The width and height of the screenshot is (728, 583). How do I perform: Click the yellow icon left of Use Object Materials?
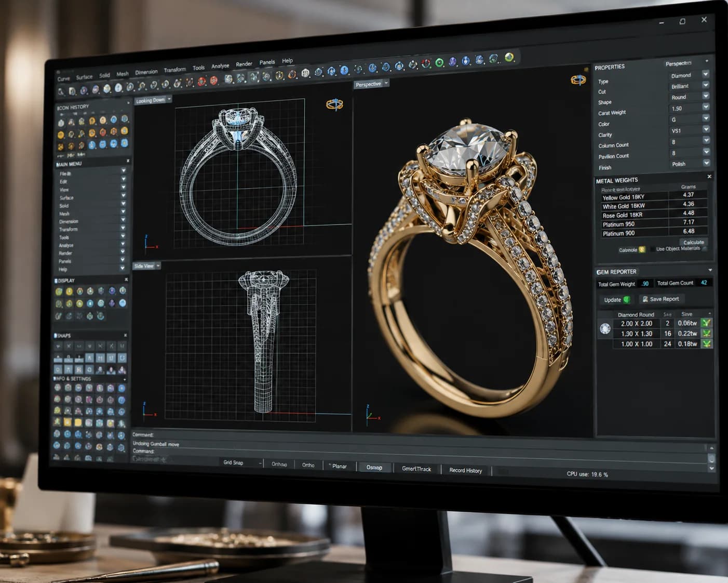coord(642,249)
